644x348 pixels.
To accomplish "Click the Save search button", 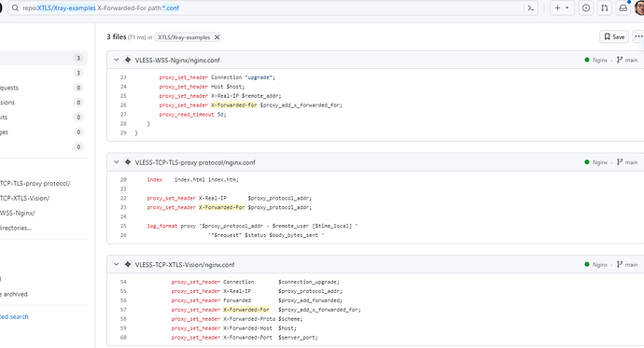I will (614, 37).
